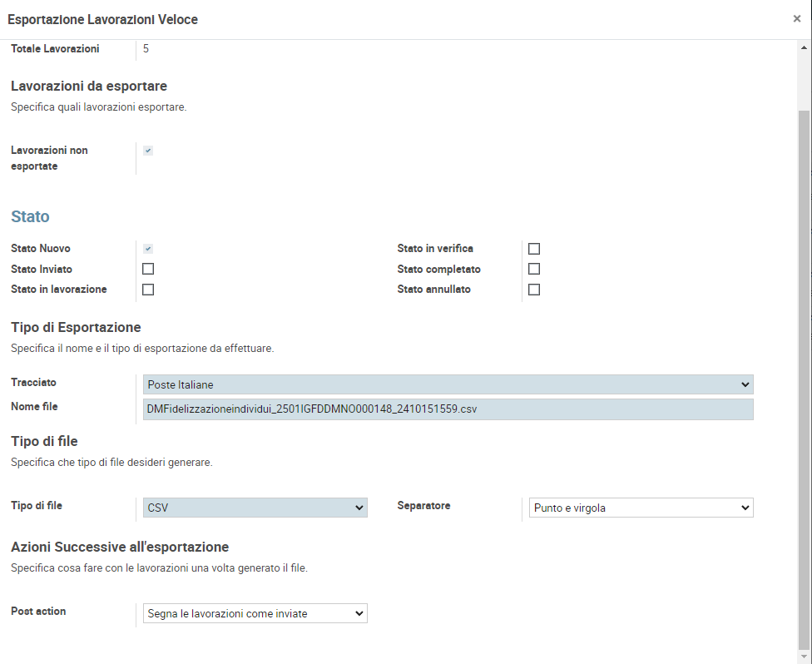Tick the Stato in verifica checkbox
The height and width of the screenshot is (664, 812).
534,249
